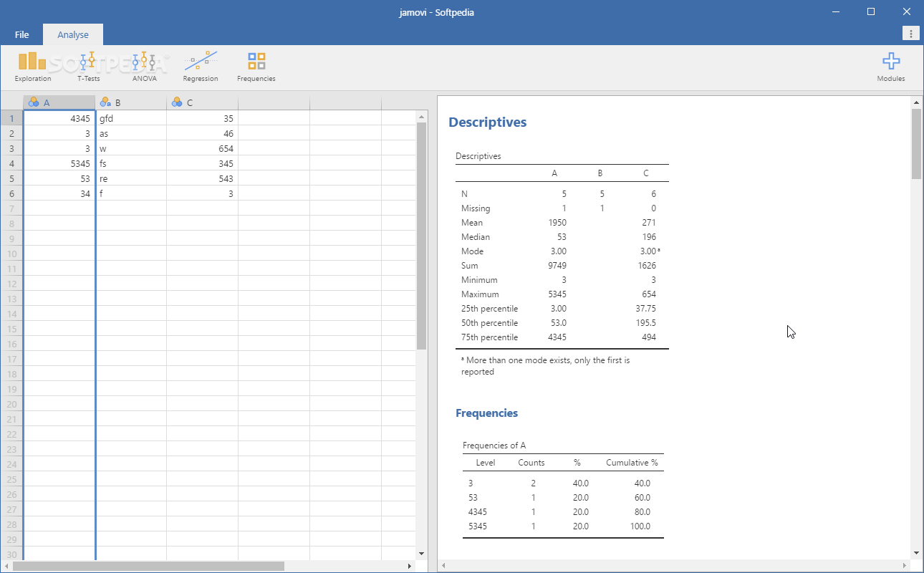Select cell containing 35 in column C
This screenshot has width=924, height=573.
pyautogui.click(x=203, y=119)
